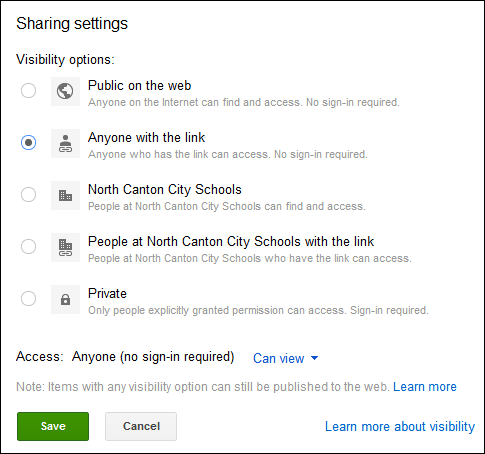The image size is (485, 454).
Task: Choose the North Canton City Schools radio button
Action: click(28, 194)
